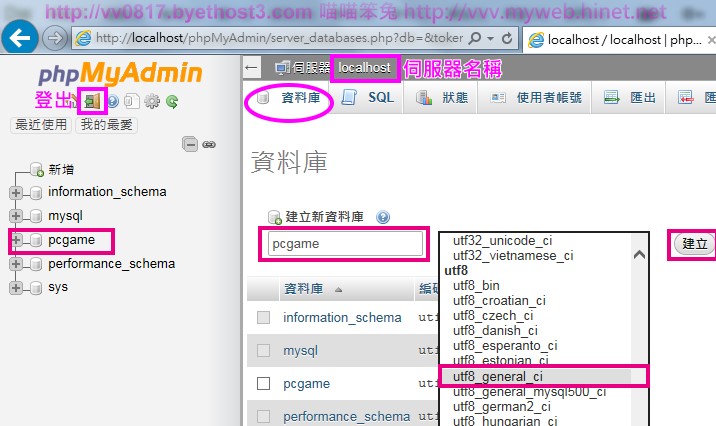The height and width of the screenshot is (426, 716).
Task: Expand the mysql tree node
Action: click(16, 216)
